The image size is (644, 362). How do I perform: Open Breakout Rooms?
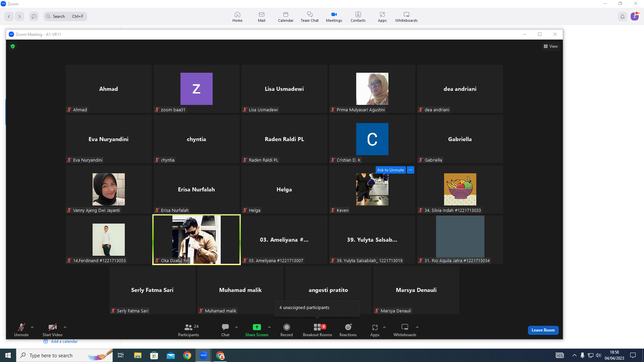coord(317,330)
